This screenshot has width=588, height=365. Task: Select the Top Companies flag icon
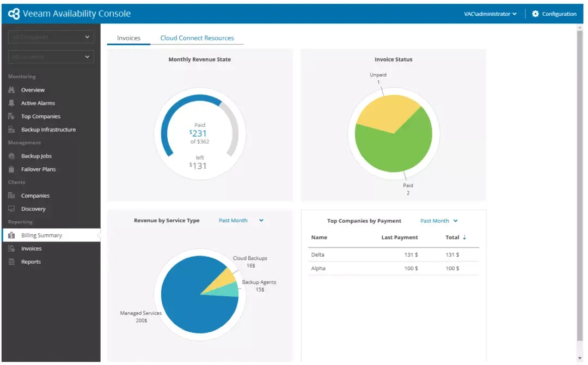pos(11,116)
